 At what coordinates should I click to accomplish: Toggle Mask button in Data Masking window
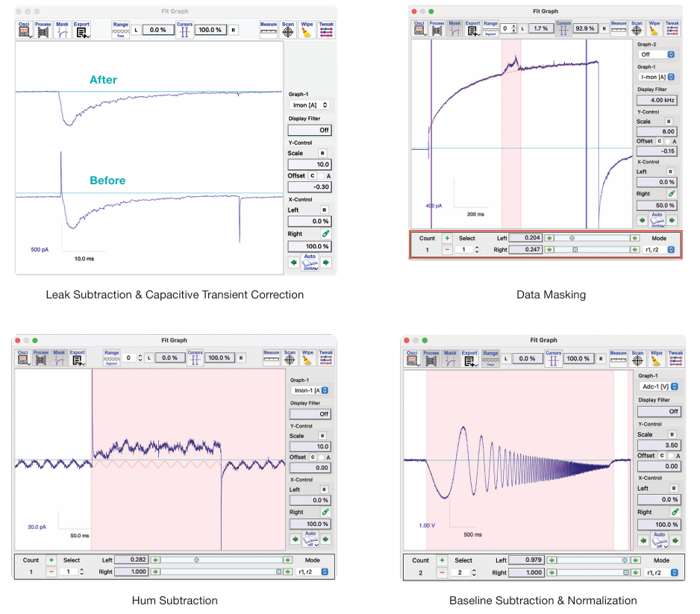(x=454, y=28)
